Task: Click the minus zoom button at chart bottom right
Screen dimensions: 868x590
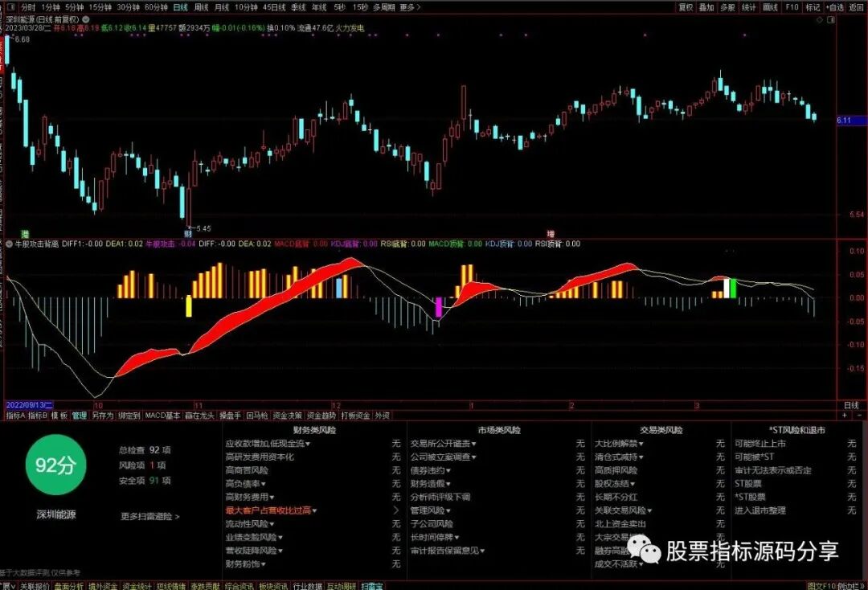Action: click(x=859, y=415)
